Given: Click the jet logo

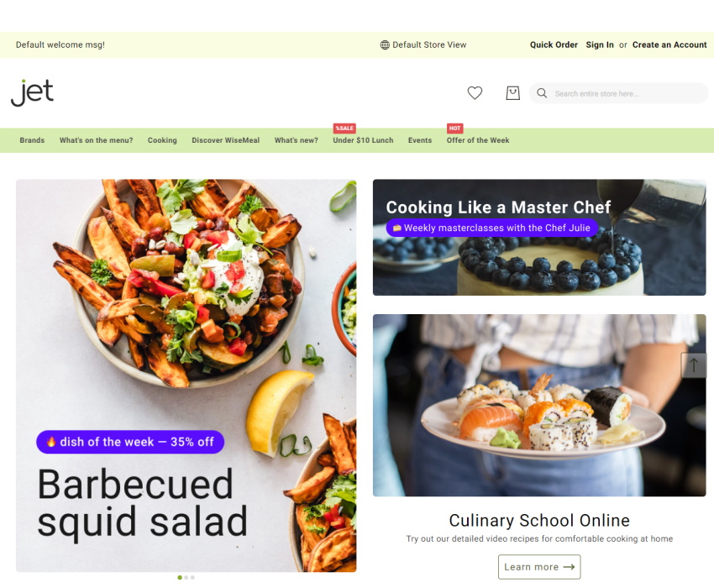Looking at the screenshot, I should (32, 92).
